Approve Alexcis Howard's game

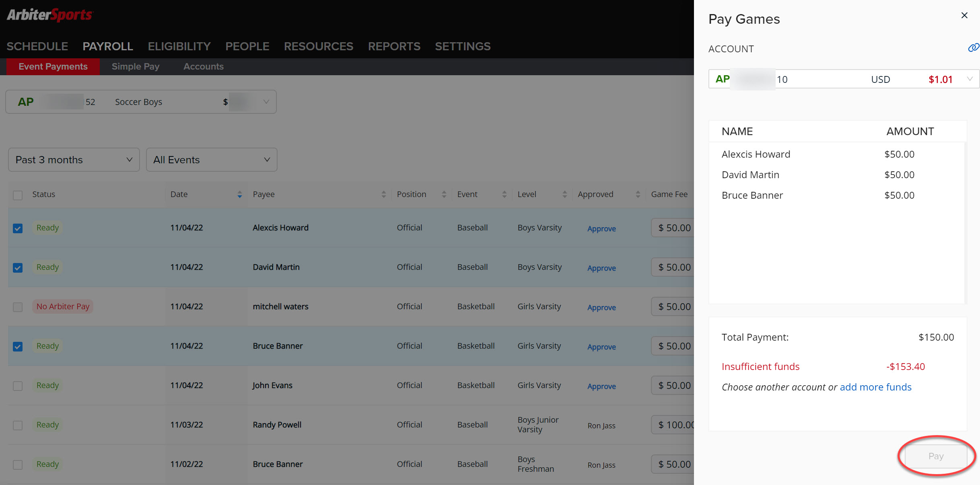tap(601, 228)
